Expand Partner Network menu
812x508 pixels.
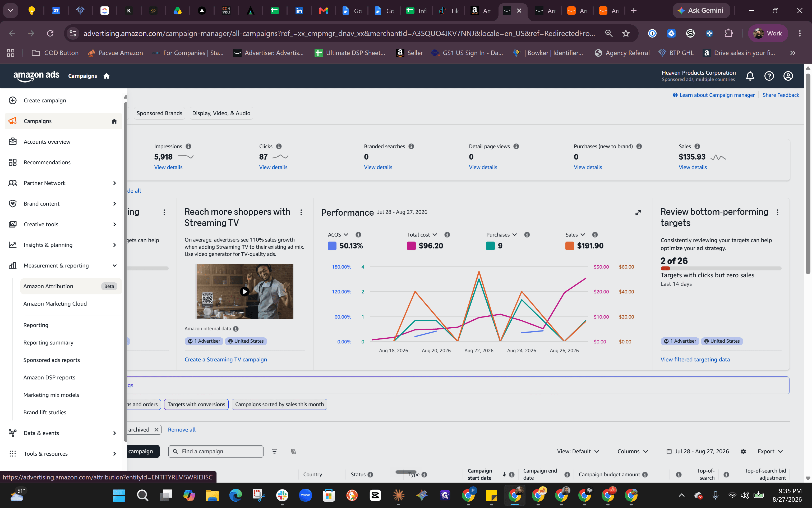114,183
